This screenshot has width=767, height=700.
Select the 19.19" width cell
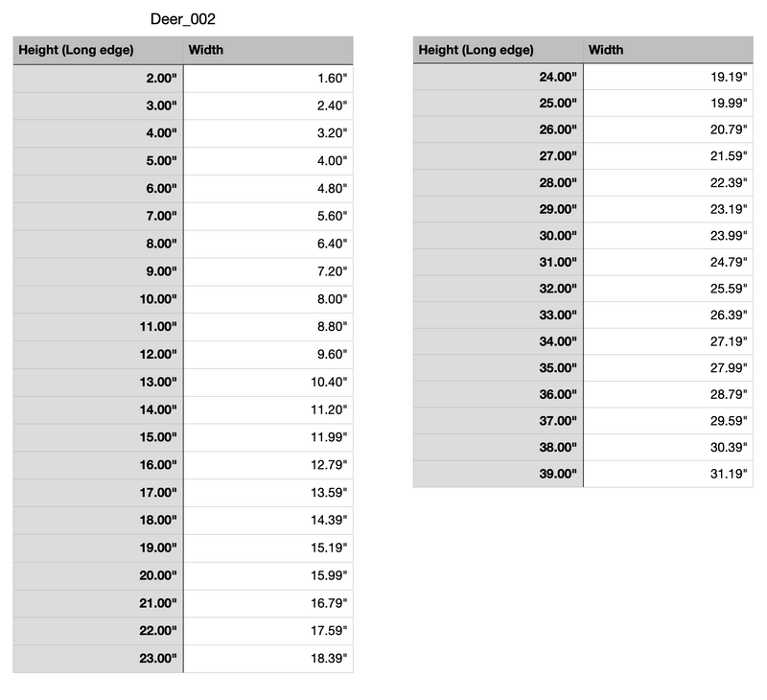coord(668,77)
